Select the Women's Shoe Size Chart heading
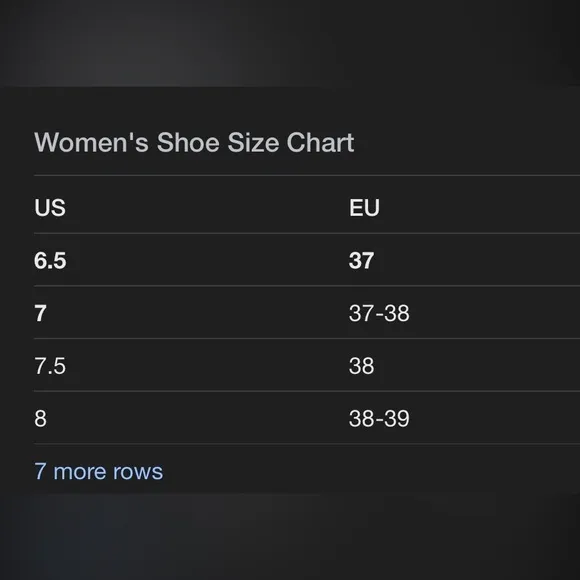The height and width of the screenshot is (580, 580). [x=194, y=142]
